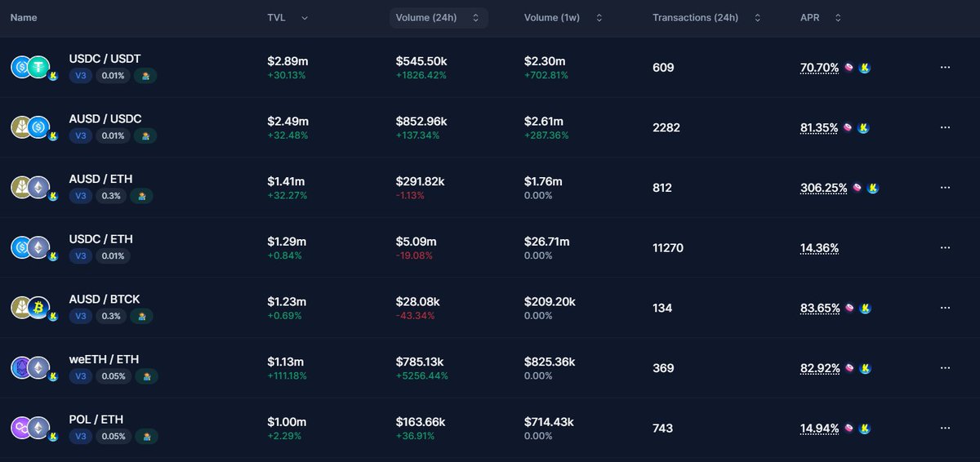Image resolution: width=980 pixels, height=462 pixels.
Task: Click the 14.94% APR value
Action: pos(820,428)
